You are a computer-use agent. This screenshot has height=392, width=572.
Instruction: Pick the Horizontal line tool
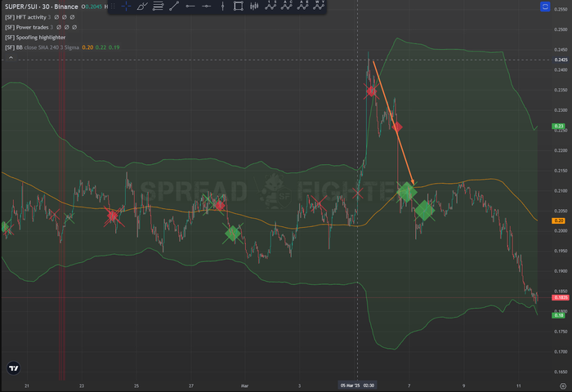[206, 6]
